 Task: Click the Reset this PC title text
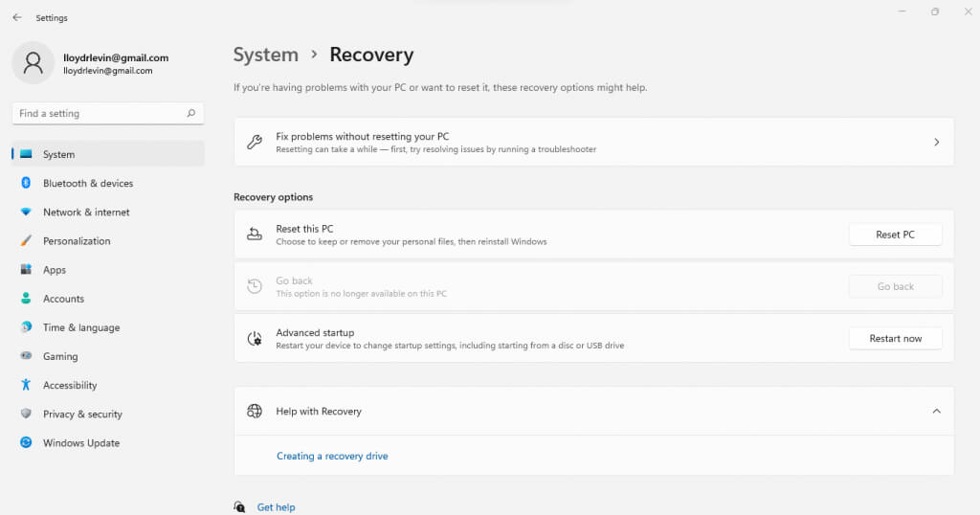click(304, 229)
